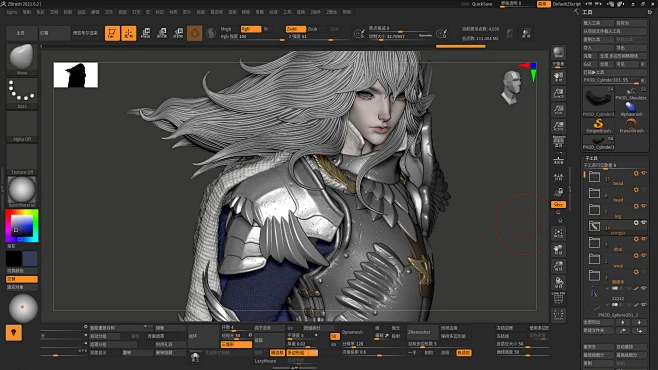Select the Move transform tool
This screenshot has width=658, height=370.
click(146, 33)
